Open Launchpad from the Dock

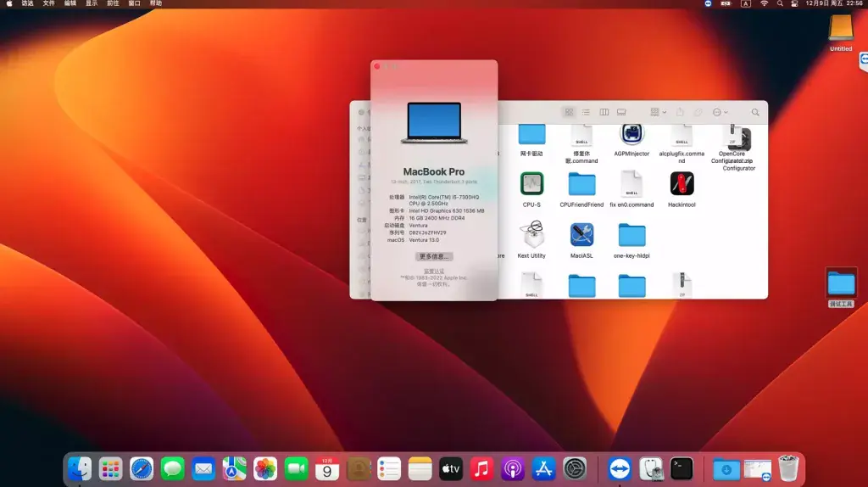click(x=111, y=468)
